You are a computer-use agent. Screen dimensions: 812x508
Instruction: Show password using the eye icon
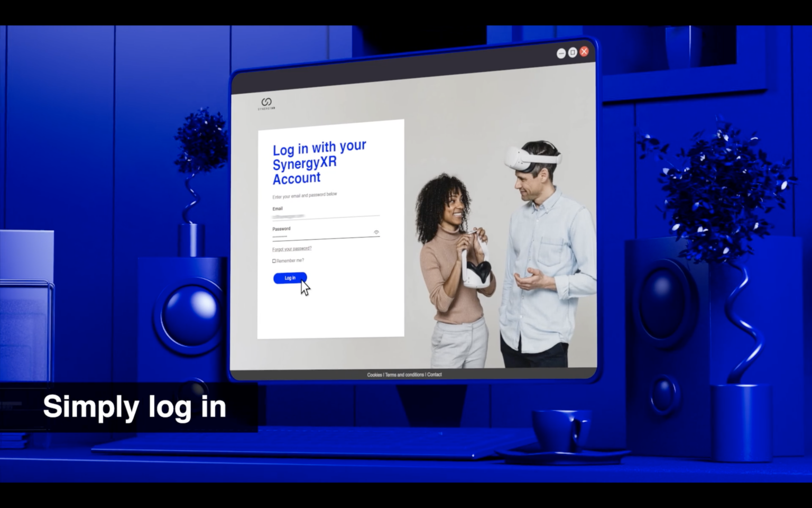376,232
